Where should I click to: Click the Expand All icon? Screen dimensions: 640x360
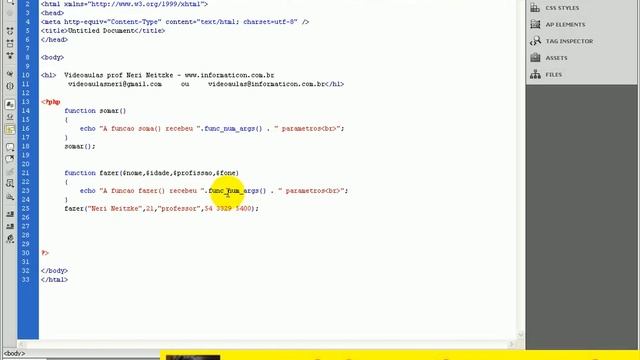coord(10,55)
